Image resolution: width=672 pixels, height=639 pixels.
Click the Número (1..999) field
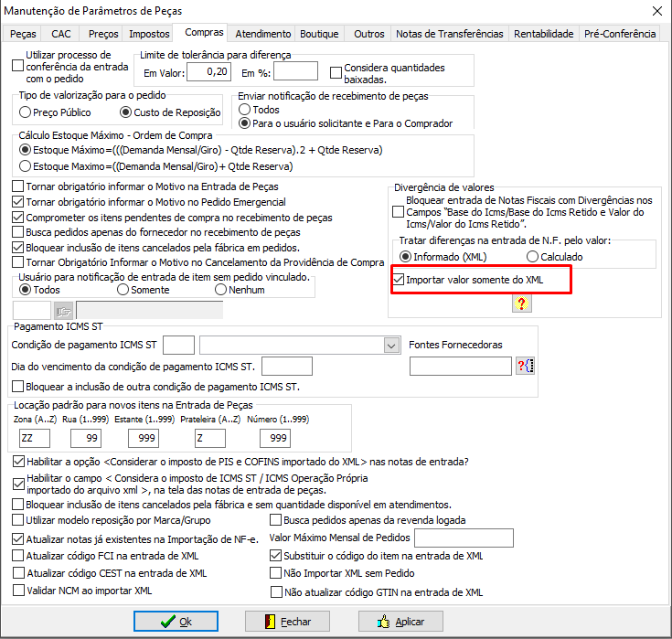[275, 438]
